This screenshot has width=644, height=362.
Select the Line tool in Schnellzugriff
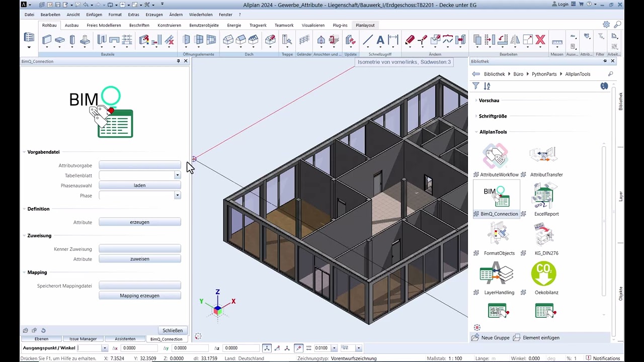click(x=368, y=40)
